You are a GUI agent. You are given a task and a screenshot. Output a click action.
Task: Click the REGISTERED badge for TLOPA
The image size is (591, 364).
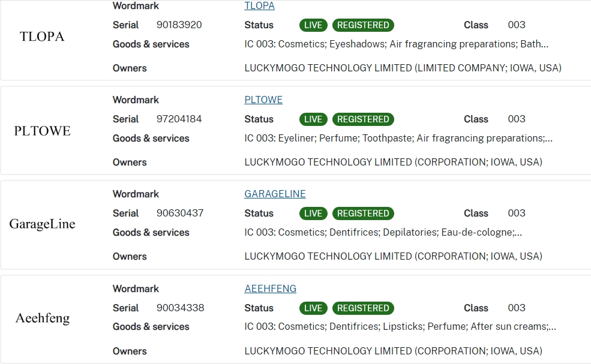(x=363, y=25)
